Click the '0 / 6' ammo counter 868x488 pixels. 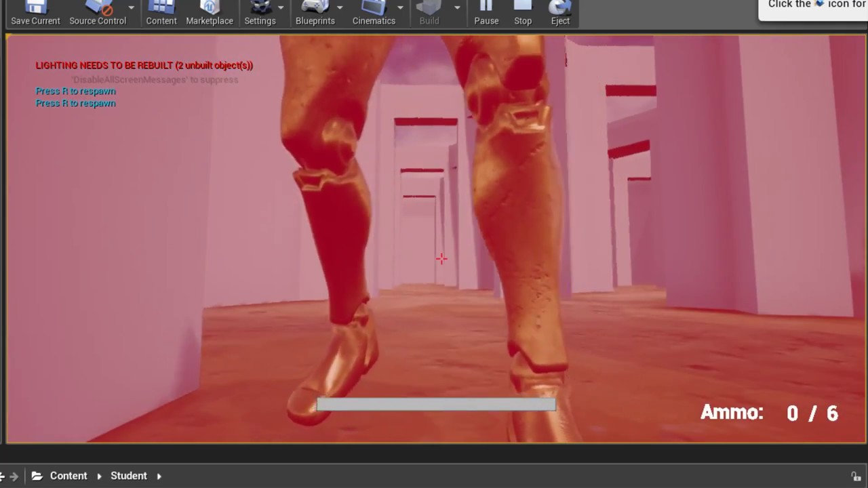812,413
